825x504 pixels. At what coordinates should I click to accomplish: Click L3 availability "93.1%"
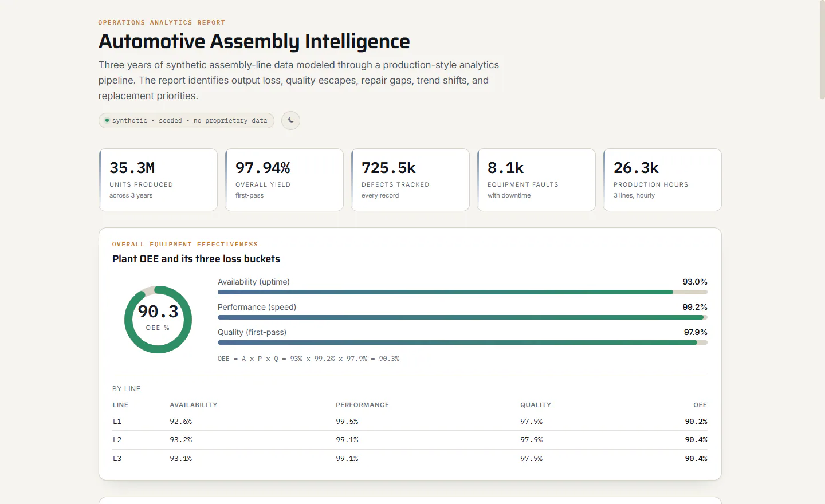coord(181,459)
